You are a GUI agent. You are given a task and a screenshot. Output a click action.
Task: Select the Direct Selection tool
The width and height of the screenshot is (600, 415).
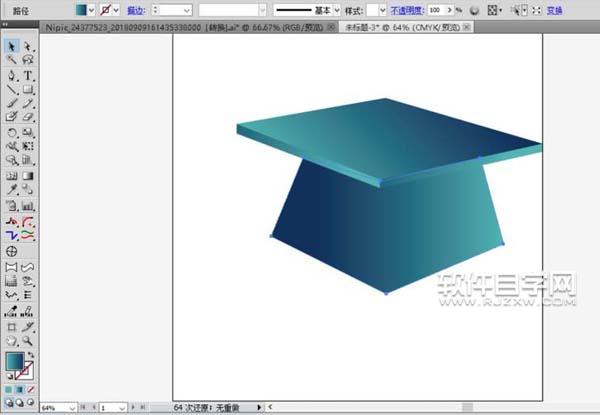click(29, 46)
